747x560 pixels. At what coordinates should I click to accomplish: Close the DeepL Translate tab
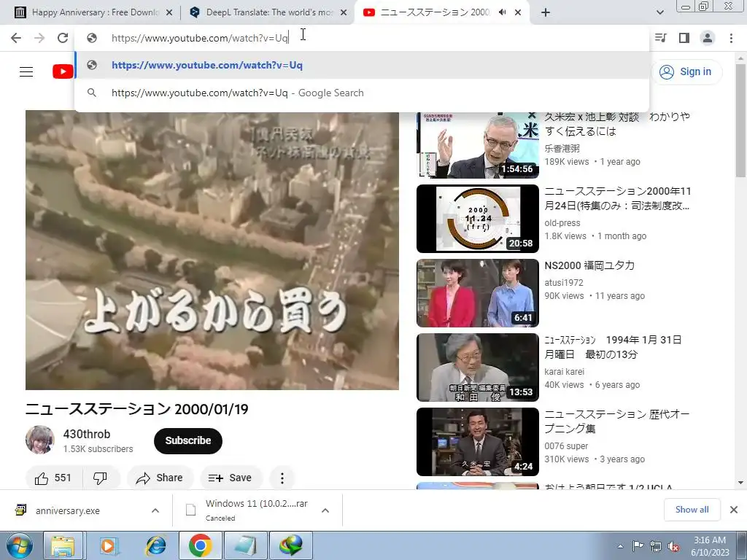(344, 13)
